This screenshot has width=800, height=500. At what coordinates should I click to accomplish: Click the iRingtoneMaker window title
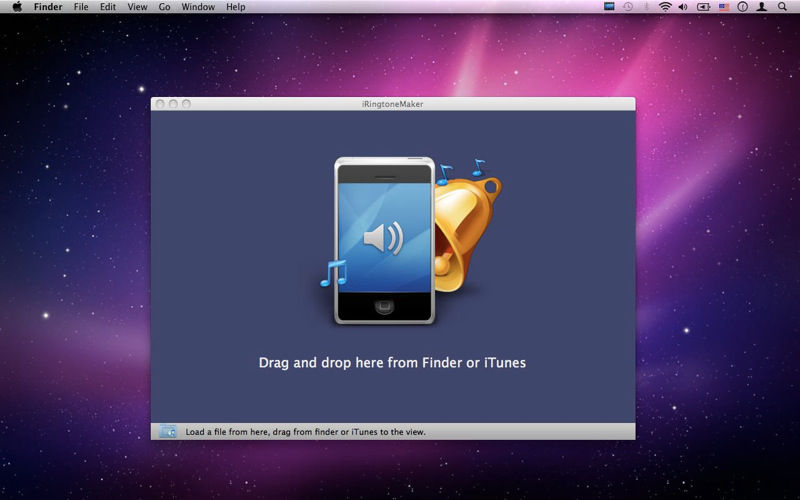(x=392, y=104)
